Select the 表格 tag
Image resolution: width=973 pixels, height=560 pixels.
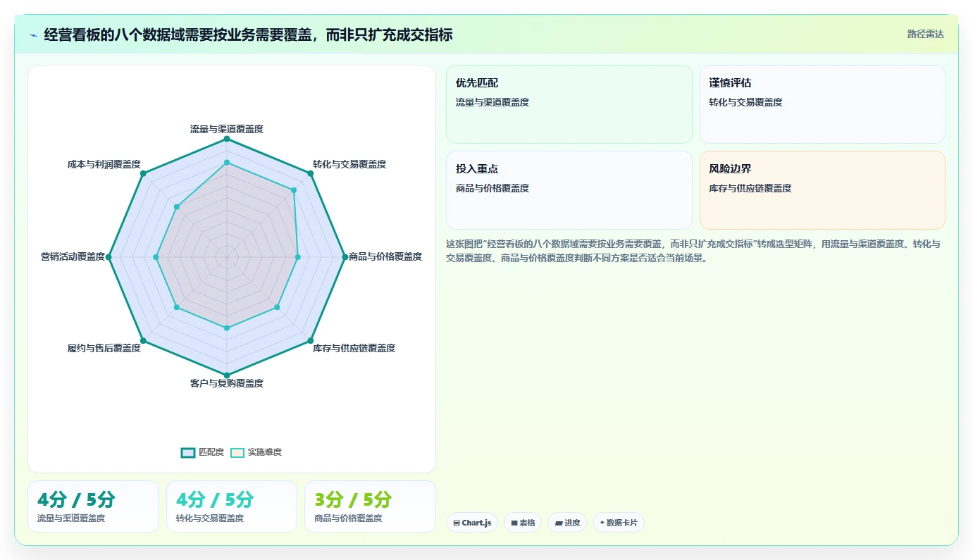523,523
